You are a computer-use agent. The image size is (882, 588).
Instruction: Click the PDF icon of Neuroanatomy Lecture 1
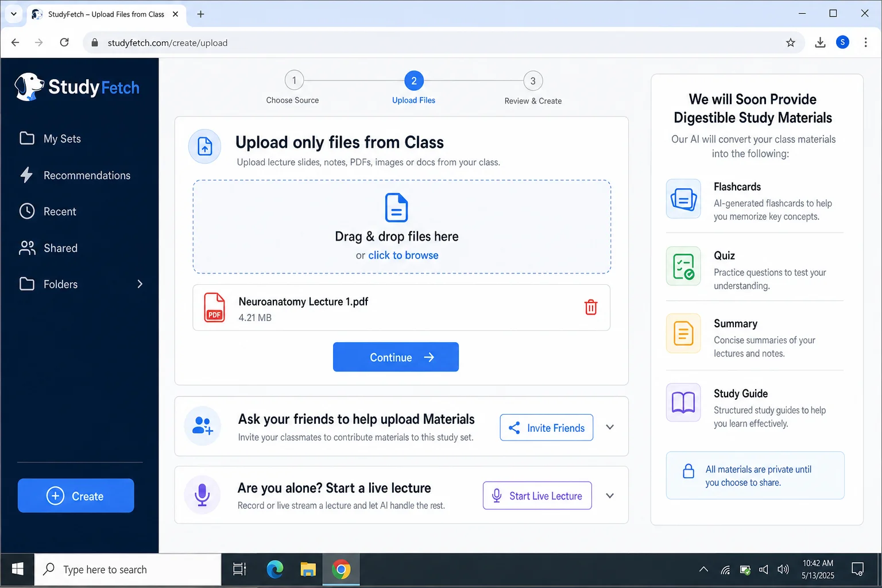[215, 307]
